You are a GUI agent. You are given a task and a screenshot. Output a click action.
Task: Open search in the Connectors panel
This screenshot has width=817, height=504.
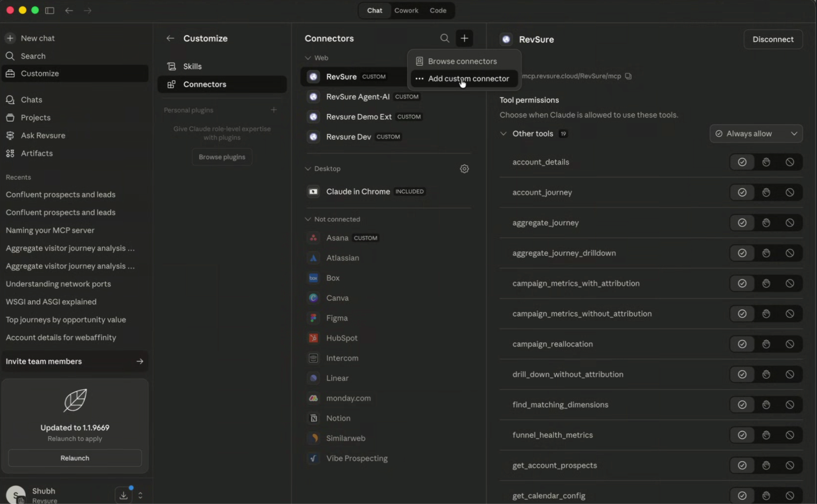click(x=444, y=38)
